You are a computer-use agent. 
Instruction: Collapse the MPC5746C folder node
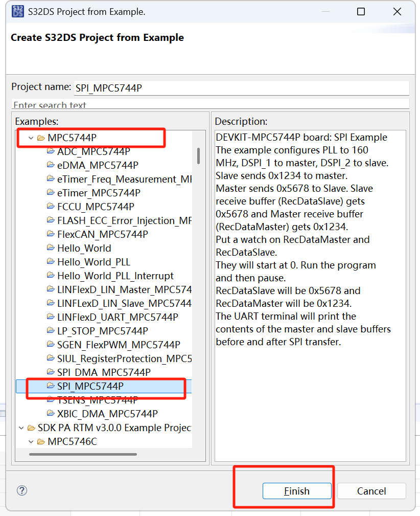pyautogui.click(x=31, y=442)
